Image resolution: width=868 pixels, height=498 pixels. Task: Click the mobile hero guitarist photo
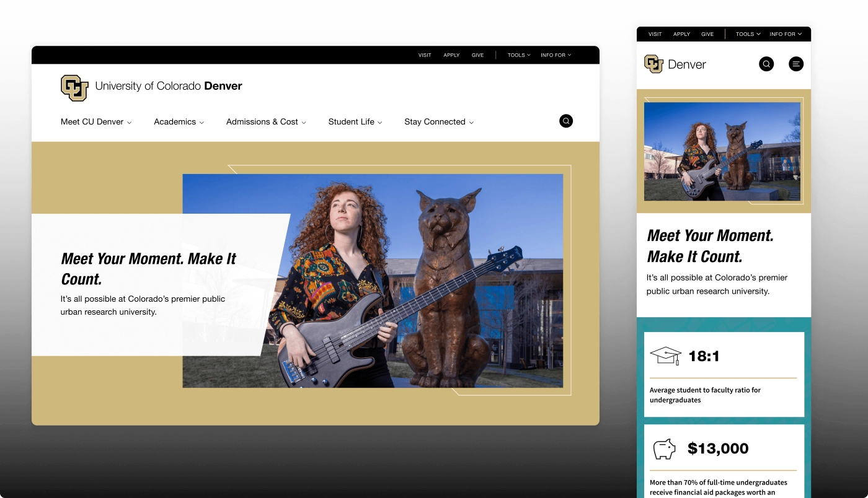722,151
